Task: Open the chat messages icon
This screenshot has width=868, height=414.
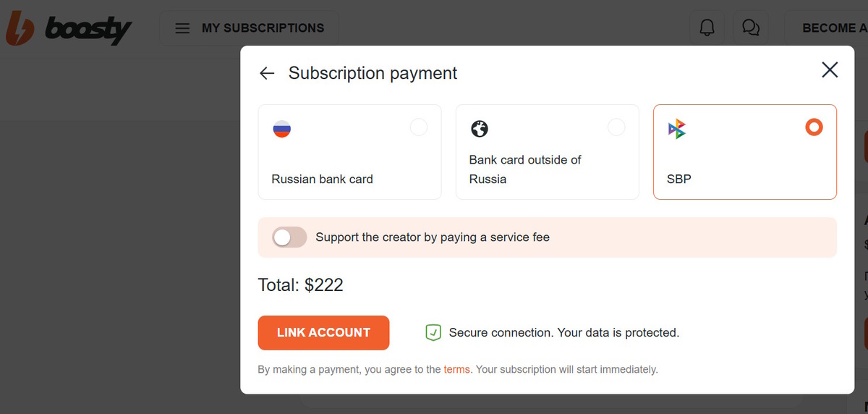Action: tap(751, 28)
